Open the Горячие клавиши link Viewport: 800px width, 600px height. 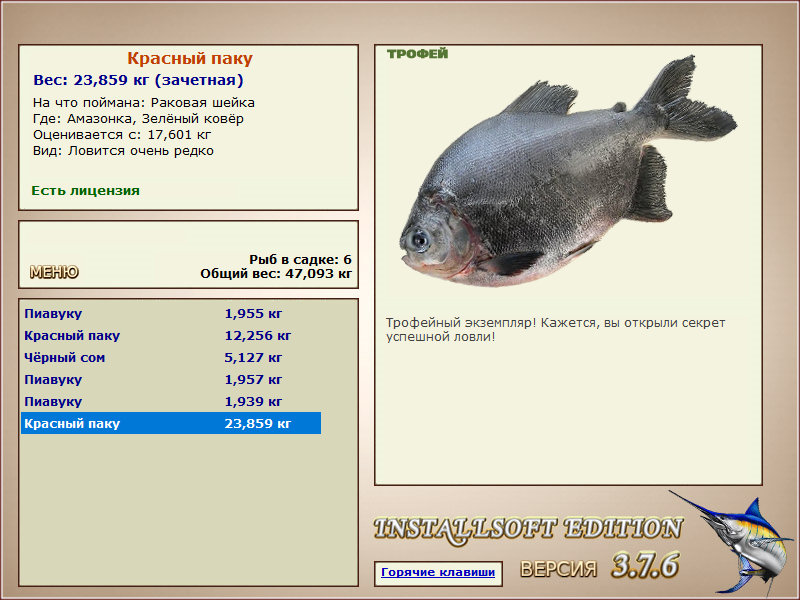pos(438,572)
